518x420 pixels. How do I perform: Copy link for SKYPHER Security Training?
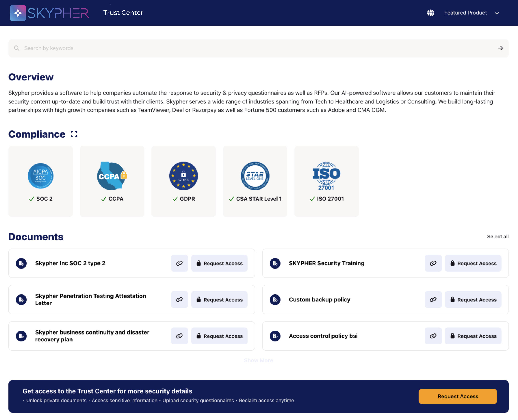click(433, 263)
